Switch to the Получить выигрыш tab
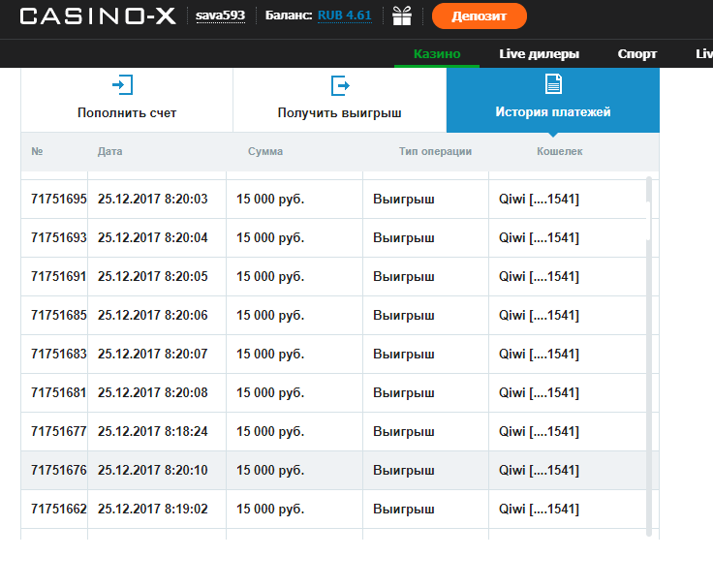Screen dimensions: 713x588 click(x=340, y=100)
